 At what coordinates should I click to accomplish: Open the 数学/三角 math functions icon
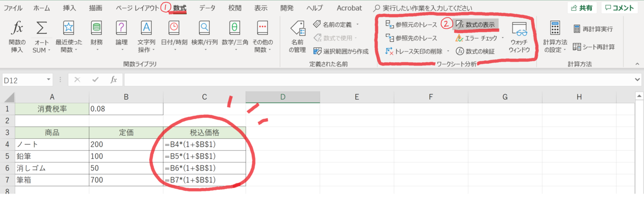(235, 27)
